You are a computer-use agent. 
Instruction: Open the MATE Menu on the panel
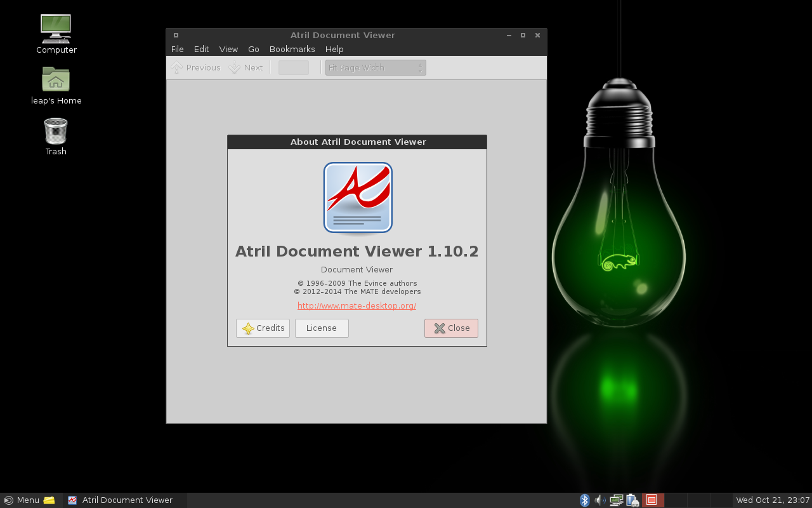[22, 500]
